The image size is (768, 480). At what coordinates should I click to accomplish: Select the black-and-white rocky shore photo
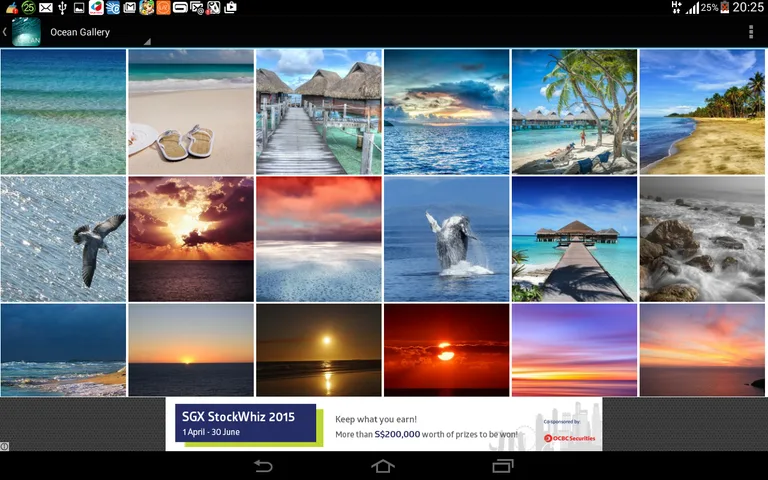702,239
